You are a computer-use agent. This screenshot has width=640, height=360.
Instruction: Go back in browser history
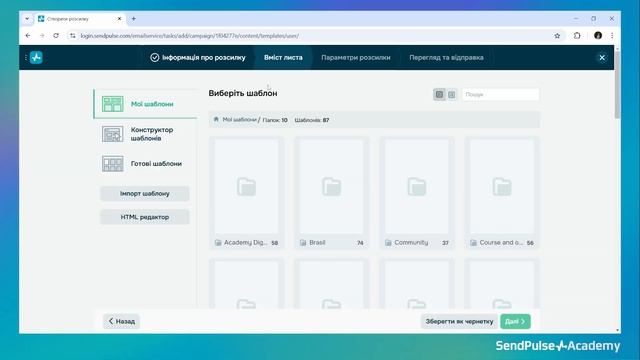28,36
